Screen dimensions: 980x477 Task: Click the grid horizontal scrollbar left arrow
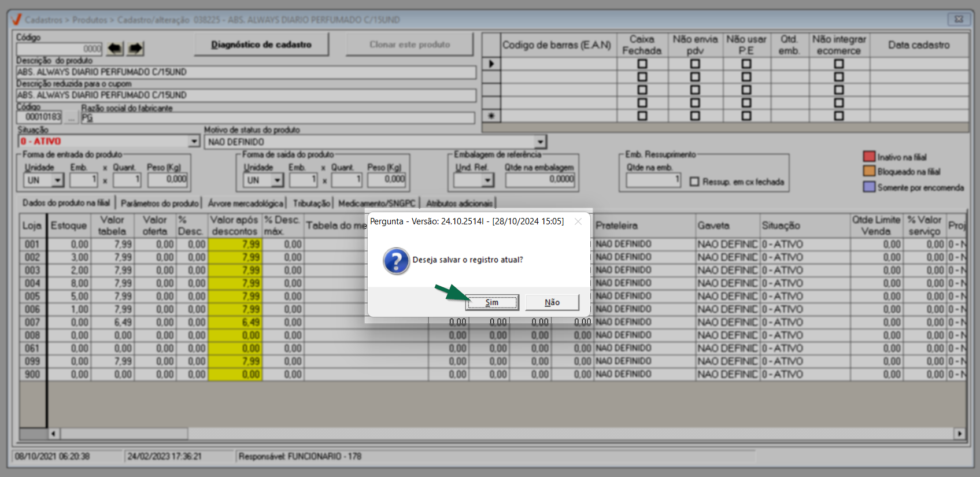coord(53,433)
